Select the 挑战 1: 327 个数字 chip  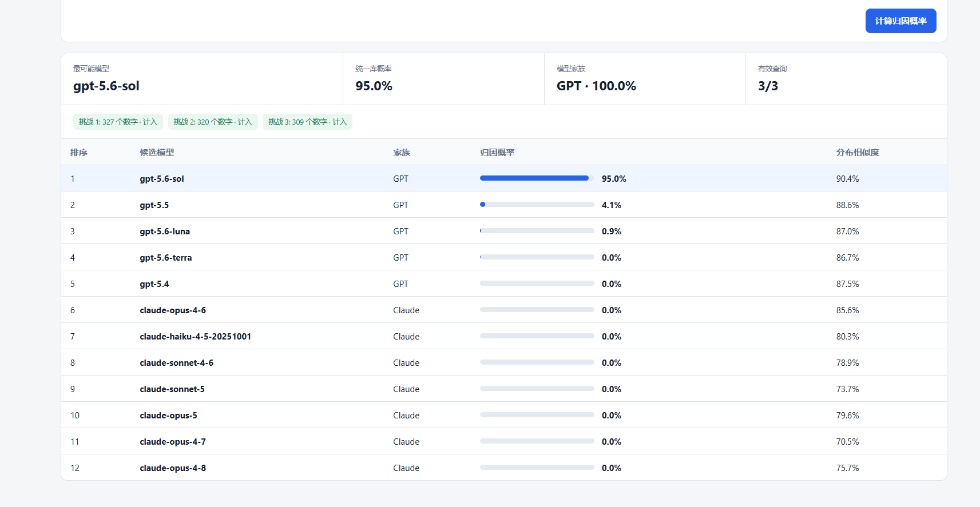tap(118, 122)
